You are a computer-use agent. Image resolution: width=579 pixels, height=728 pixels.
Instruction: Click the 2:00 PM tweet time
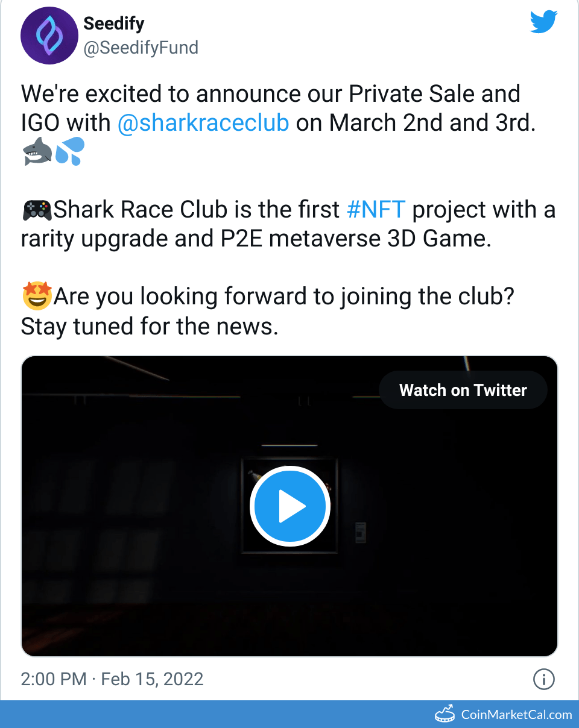[x=54, y=679]
